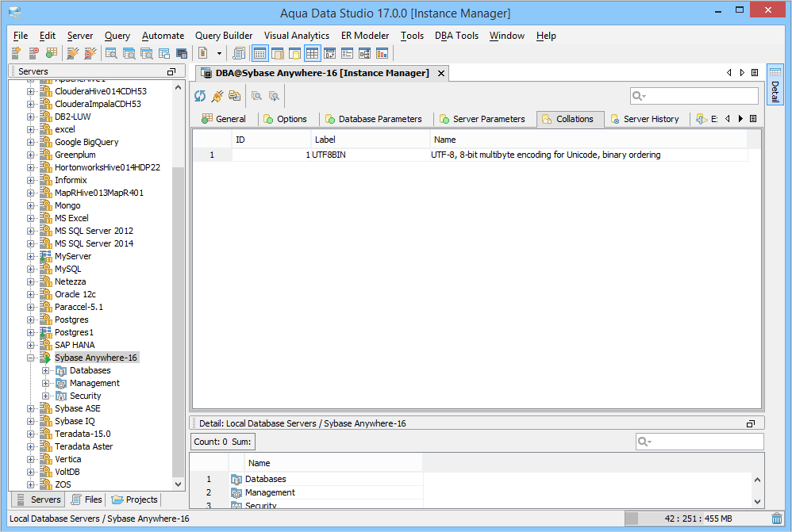Expand the Oracle 12c server node
The width and height of the screenshot is (792, 532).
[x=31, y=294]
